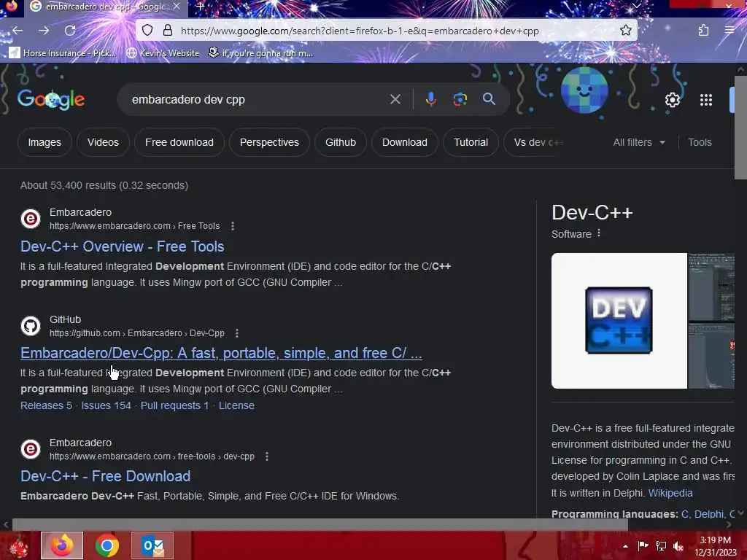The image size is (747, 560).
Task: Click the Dev-C++ logo thumbnail
Action: tap(619, 321)
